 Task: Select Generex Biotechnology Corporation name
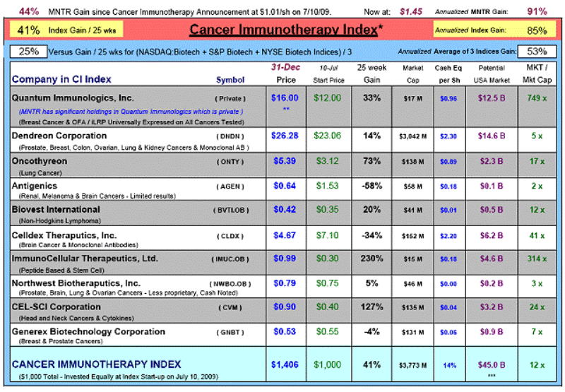click(x=88, y=332)
